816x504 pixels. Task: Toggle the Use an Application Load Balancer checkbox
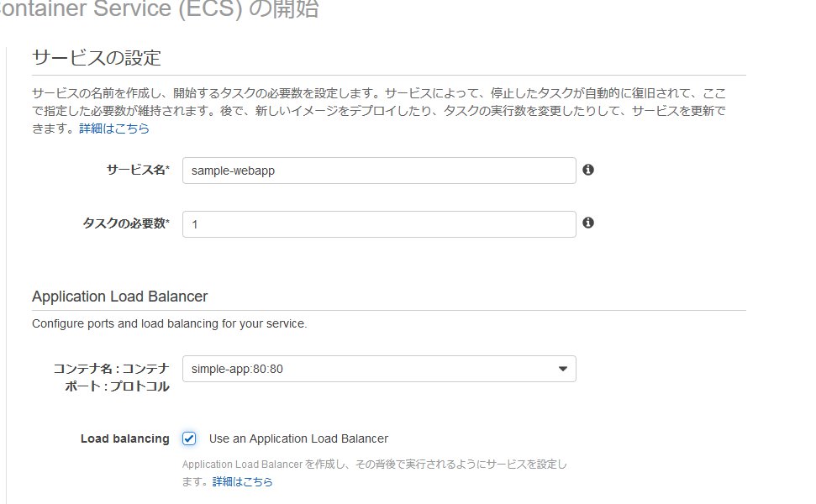tap(189, 438)
